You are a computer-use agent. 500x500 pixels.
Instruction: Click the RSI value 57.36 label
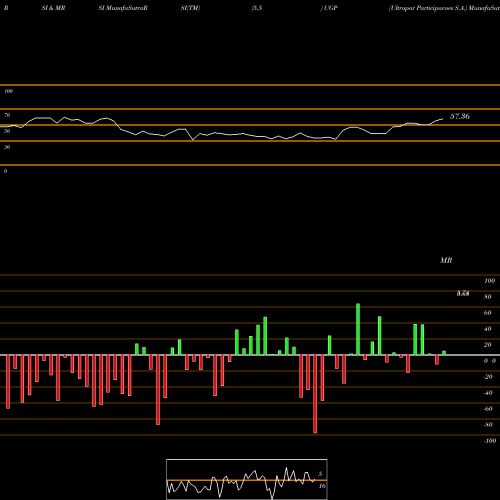(460, 116)
